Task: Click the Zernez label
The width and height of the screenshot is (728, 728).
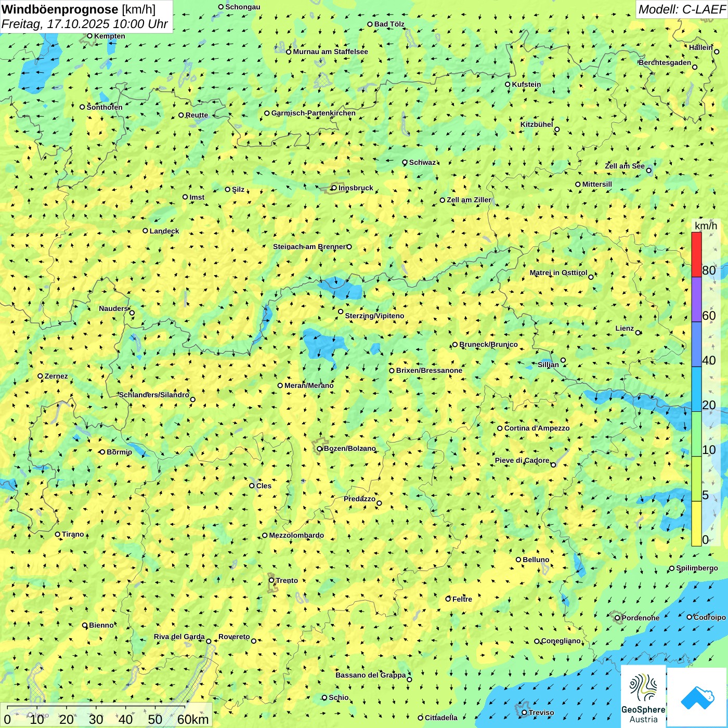Action: [56, 376]
